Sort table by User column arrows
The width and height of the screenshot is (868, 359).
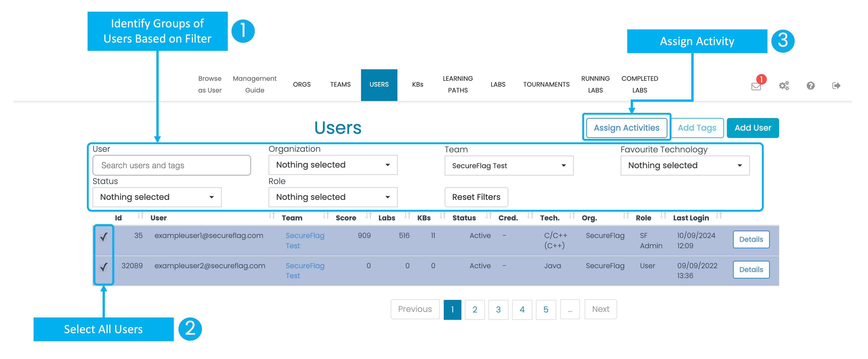[271, 215]
